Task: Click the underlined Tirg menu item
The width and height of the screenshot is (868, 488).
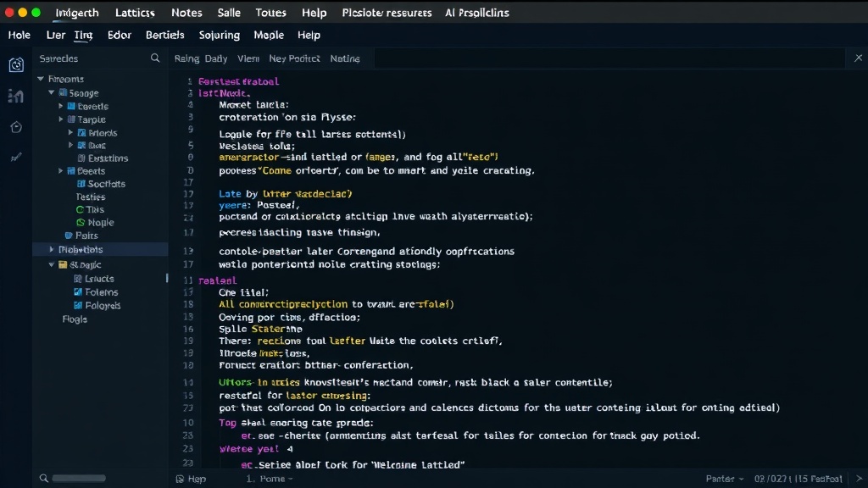Action: pos(83,36)
